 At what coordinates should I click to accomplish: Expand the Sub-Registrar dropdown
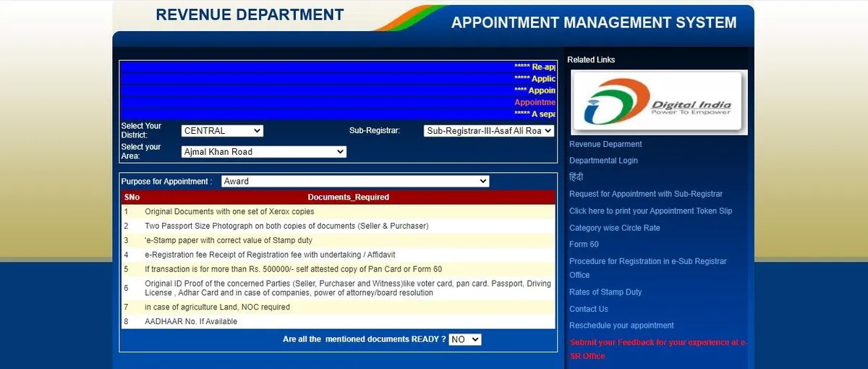(x=489, y=131)
